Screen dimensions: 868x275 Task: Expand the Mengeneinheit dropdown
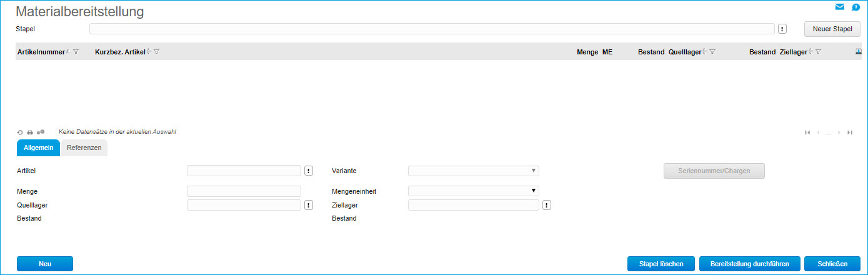[x=473, y=191]
